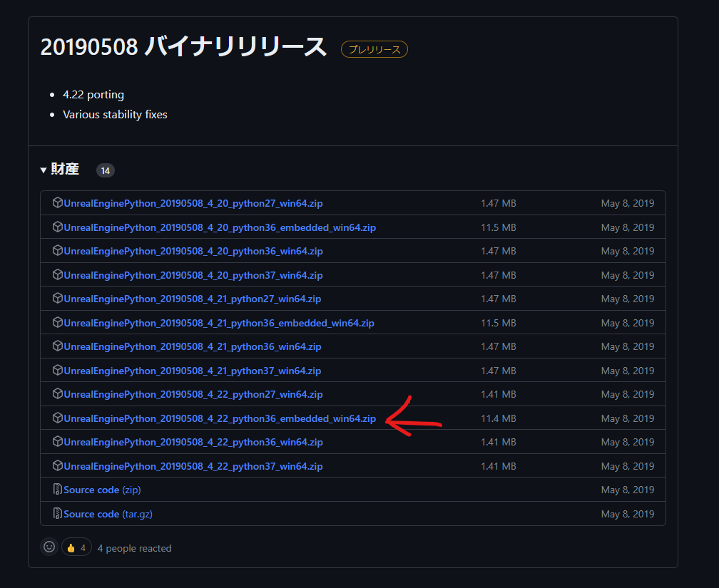Click the package icon beside UnrealEnginePython_20190508_4_22_python27_win64.zip
This screenshot has width=719, height=588.
tap(57, 394)
